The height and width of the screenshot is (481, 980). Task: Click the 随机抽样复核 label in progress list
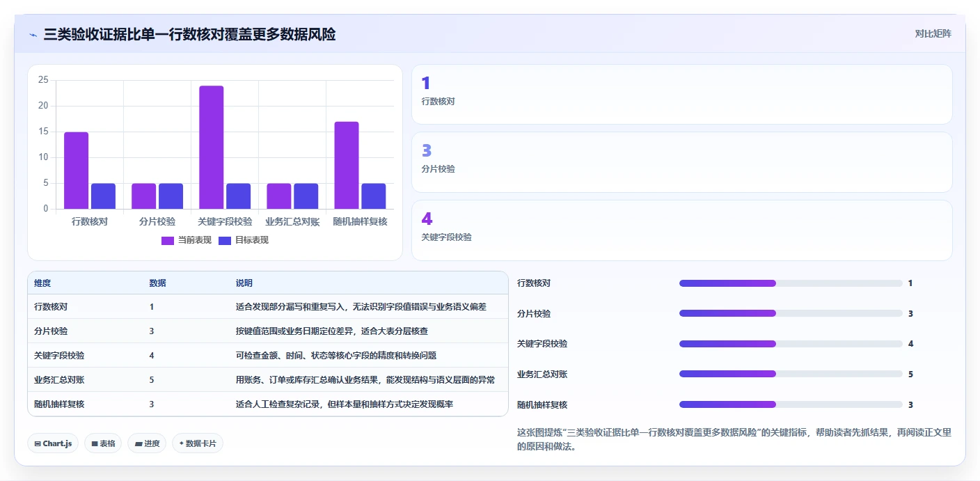542,404
